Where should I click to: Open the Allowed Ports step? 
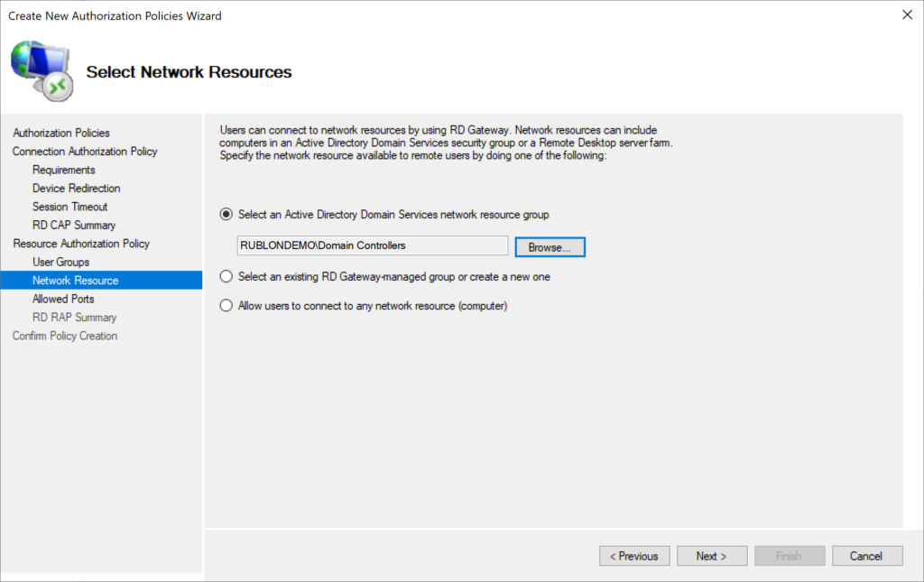click(63, 299)
